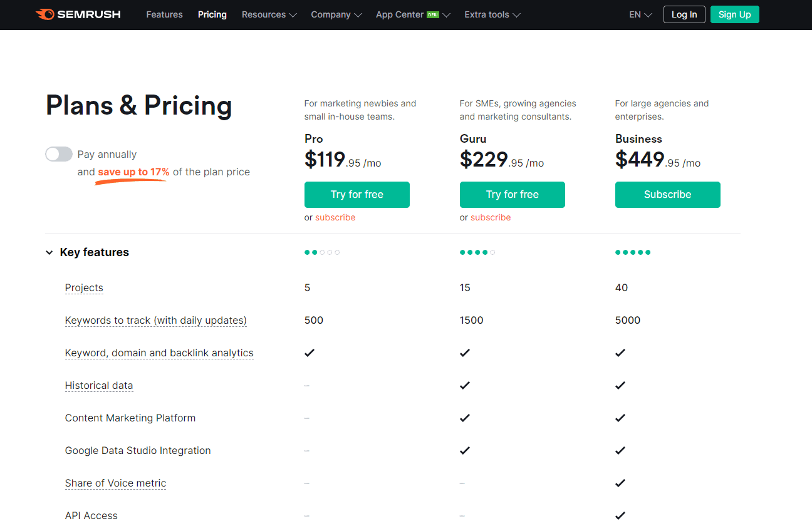Click Keyword, domain and backlink analytics
Screen dimensions: 812x531
coord(159,353)
